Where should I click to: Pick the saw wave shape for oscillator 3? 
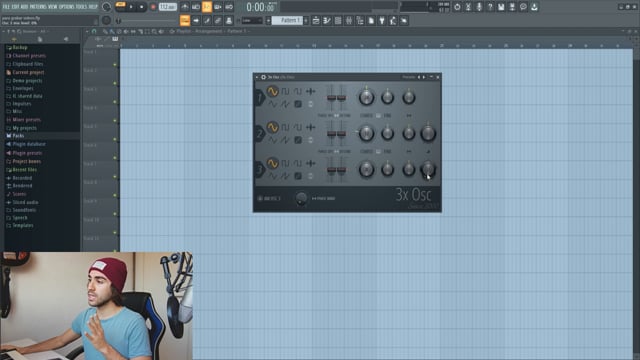point(285,176)
